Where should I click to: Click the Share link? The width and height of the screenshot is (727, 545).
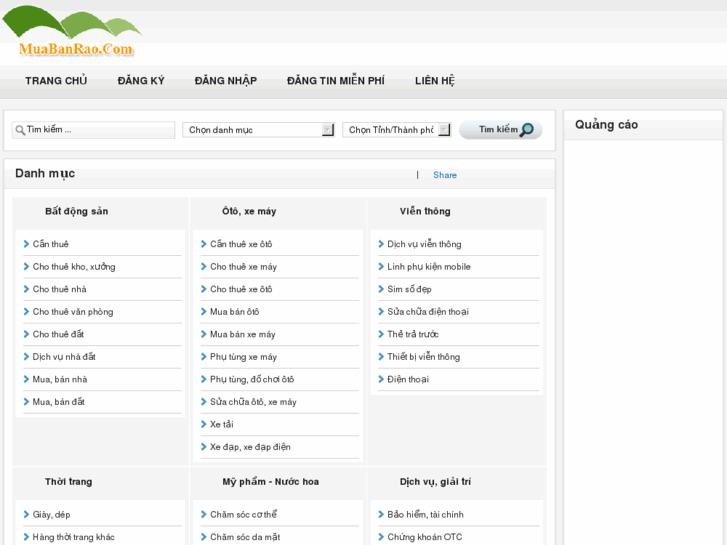444,175
